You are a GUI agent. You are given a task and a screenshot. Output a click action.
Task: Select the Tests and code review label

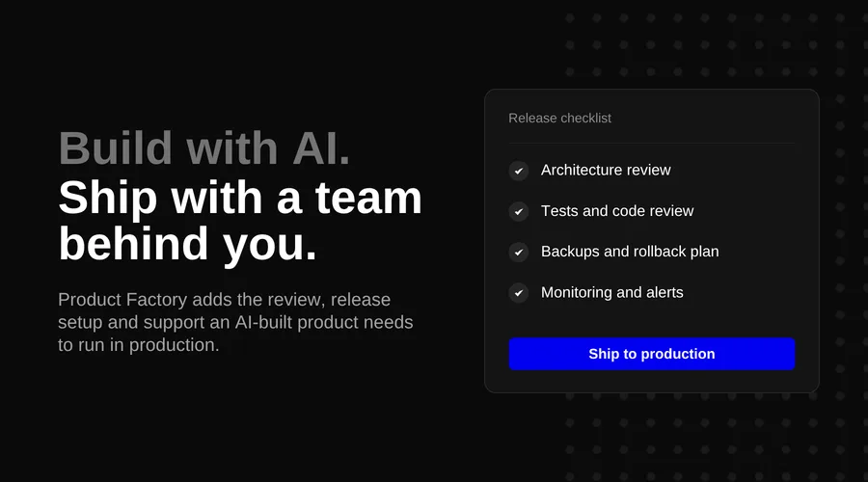click(617, 211)
